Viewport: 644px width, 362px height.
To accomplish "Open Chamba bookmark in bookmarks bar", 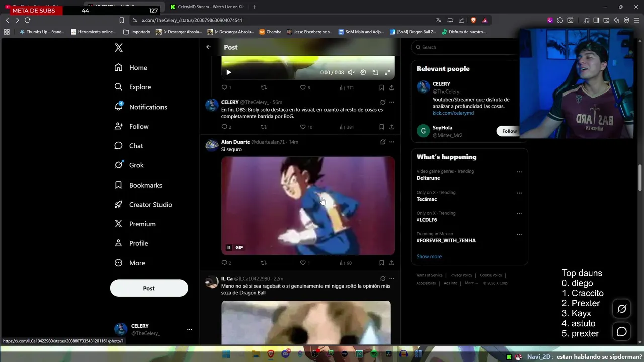I will [270, 32].
